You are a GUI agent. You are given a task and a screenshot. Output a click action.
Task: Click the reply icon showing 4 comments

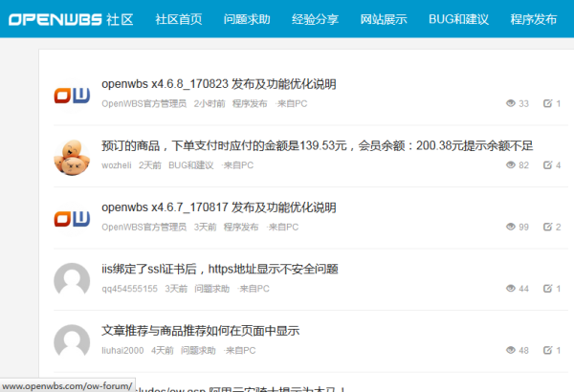[x=547, y=165]
